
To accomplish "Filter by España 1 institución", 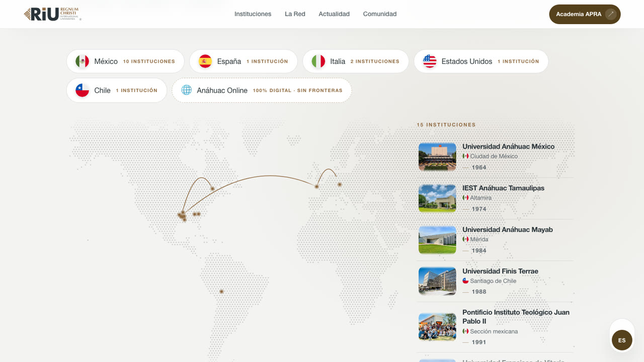I will (x=244, y=61).
